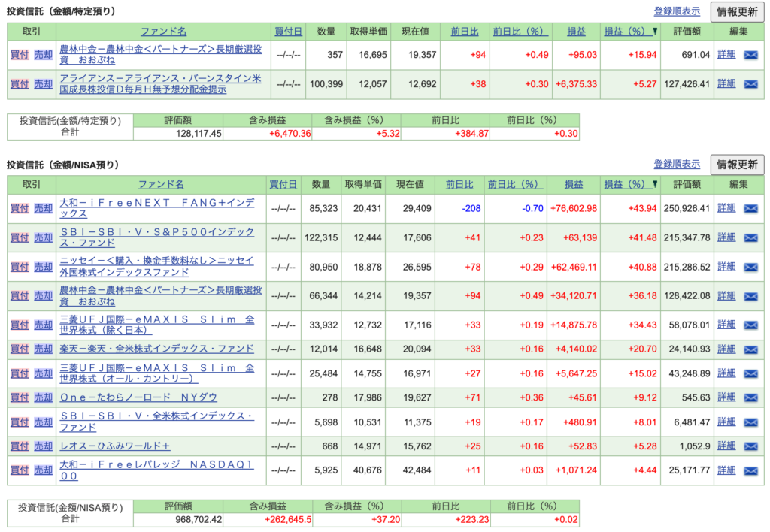Open 詳細 for SBI V All-America index fund
The image size is (770, 532).
click(726, 422)
